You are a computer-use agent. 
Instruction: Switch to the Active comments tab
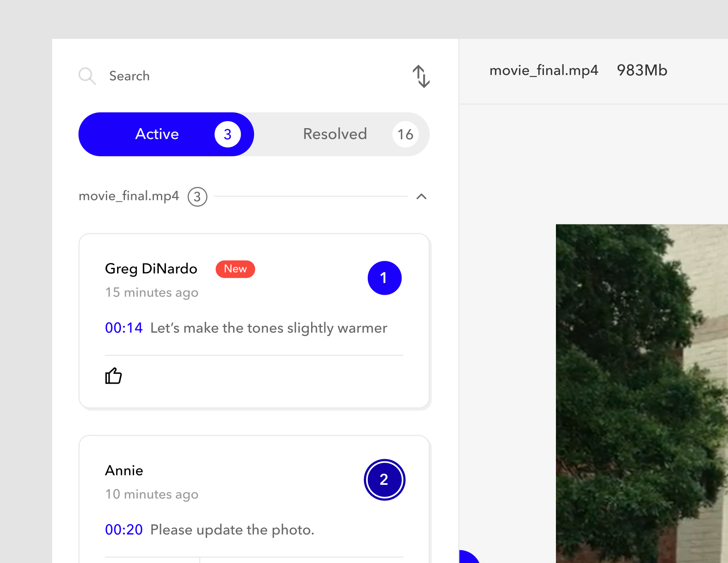(157, 134)
